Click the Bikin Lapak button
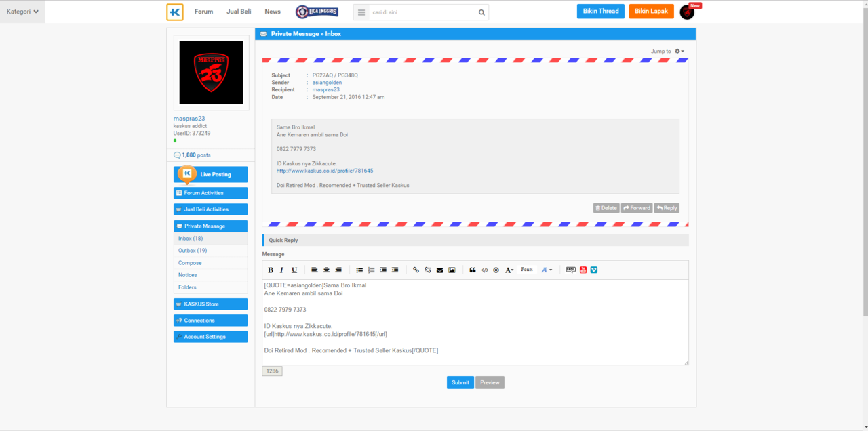 pos(651,12)
